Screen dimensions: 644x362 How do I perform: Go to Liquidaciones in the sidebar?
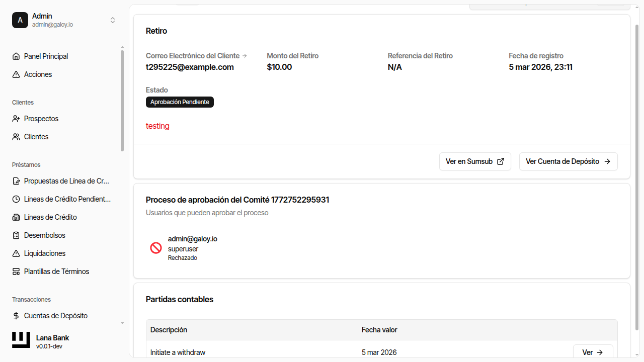tap(45, 253)
